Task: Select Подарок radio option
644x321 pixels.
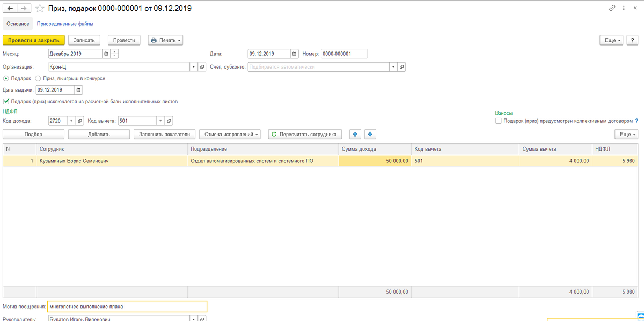Action: (6, 78)
